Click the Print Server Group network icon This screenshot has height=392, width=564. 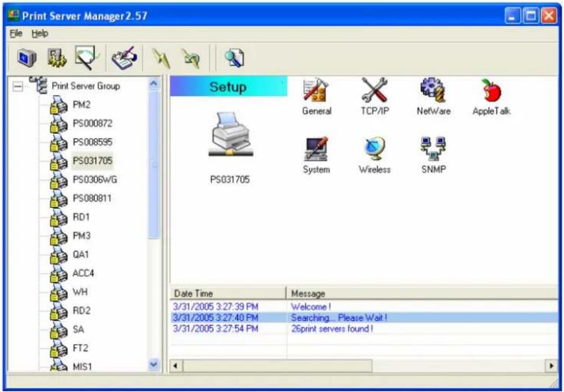(38, 85)
